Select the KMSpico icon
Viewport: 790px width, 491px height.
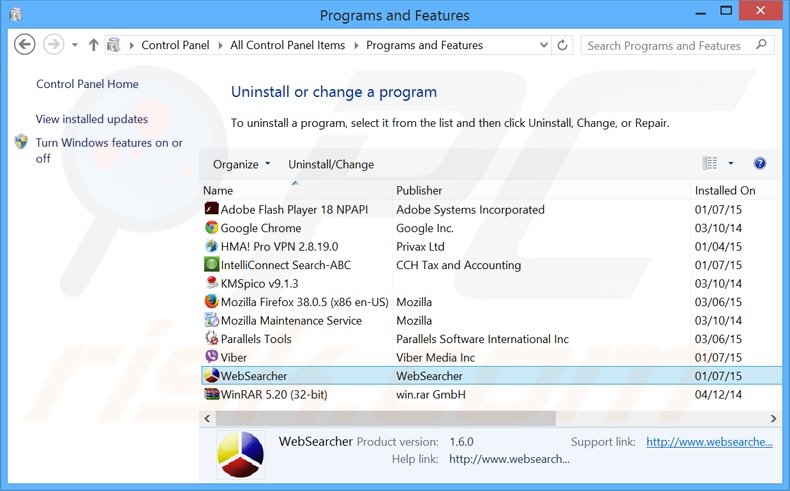coord(212,283)
